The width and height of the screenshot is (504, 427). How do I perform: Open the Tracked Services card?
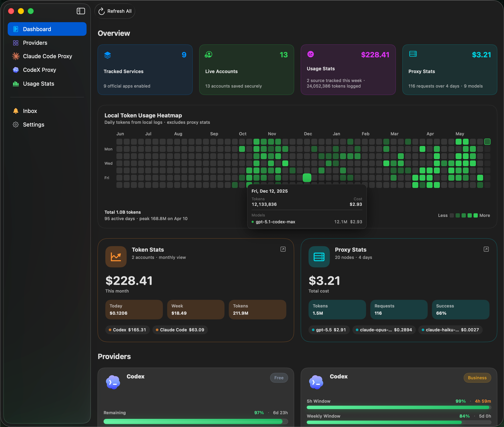tap(145, 70)
